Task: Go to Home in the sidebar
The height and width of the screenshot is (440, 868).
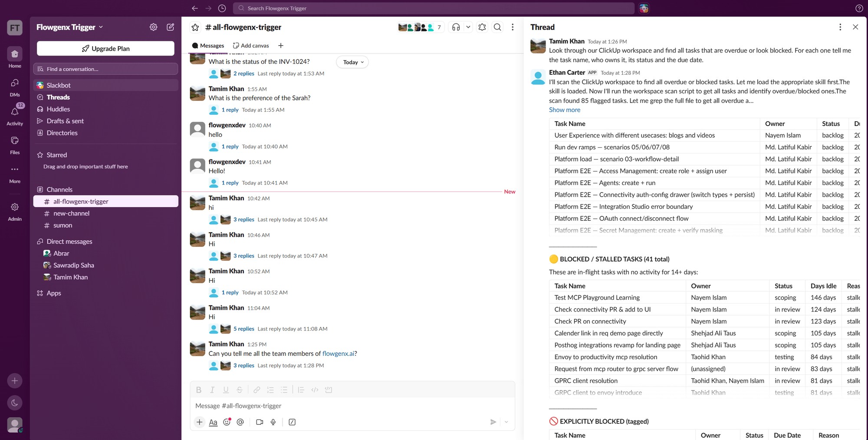Action: (x=15, y=58)
